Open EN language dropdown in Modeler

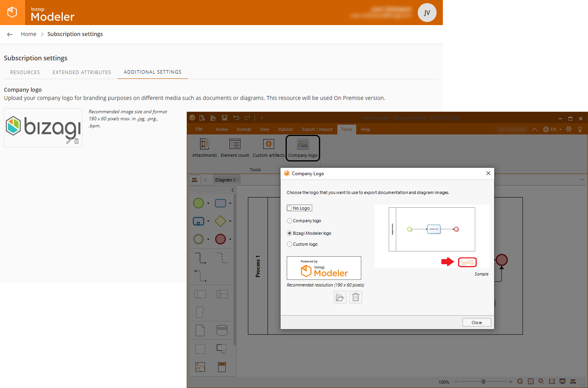552,129
